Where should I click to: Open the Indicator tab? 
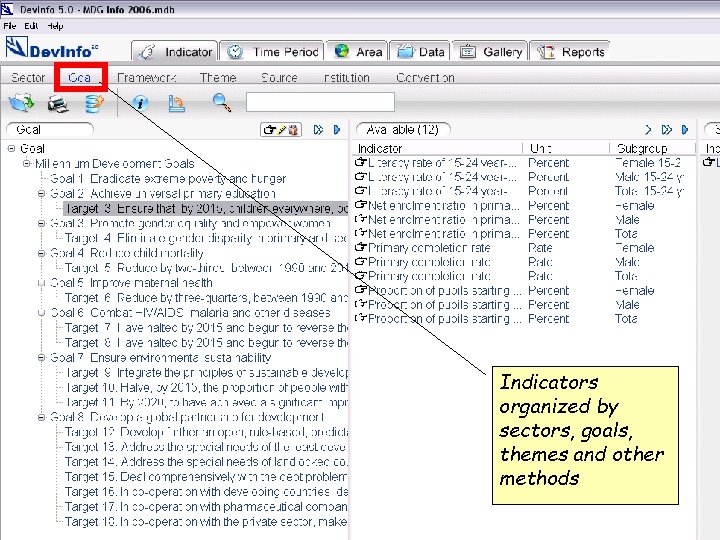coord(174,52)
